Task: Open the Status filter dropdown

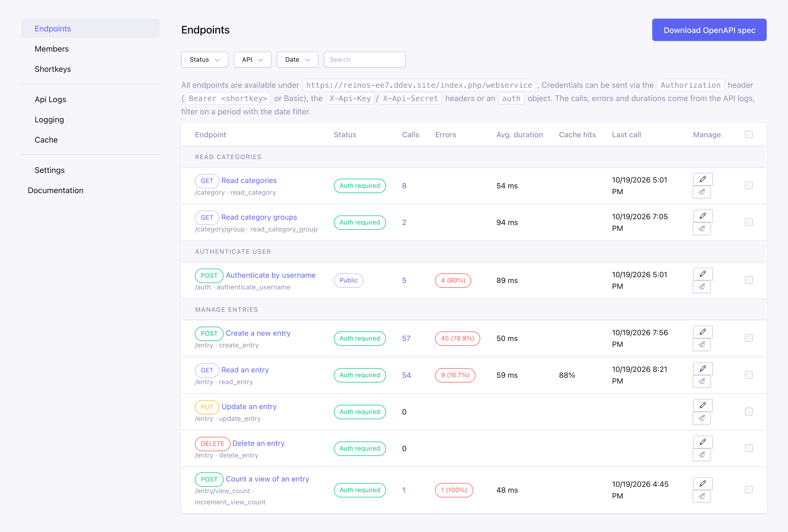Action: pyautogui.click(x=204, y=60)
